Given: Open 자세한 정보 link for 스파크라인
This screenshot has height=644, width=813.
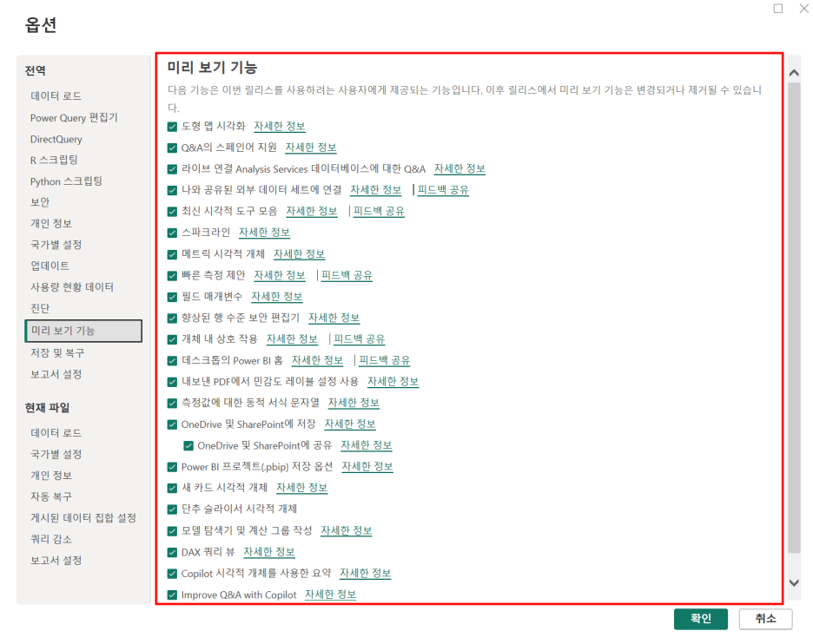Looking at the screenshot, I should tap(264, 233).
